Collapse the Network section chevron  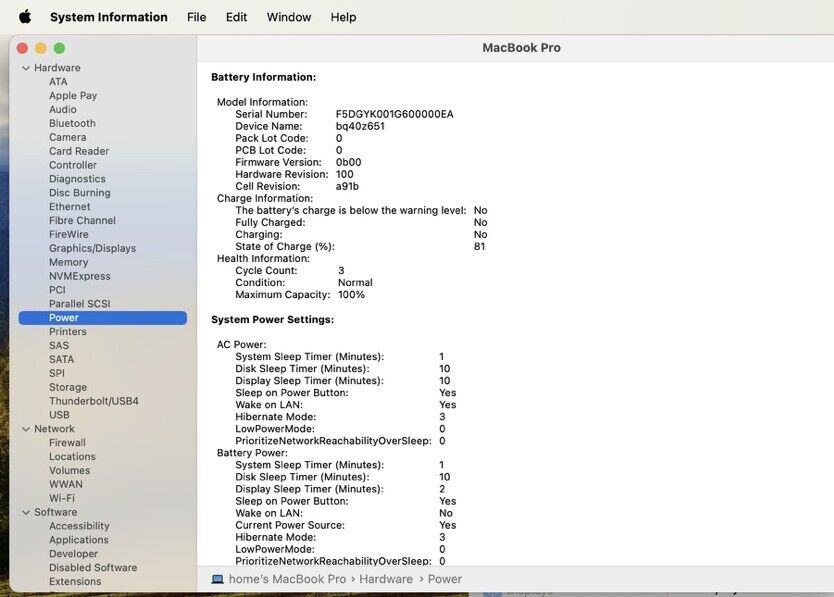tap(26, 429)
